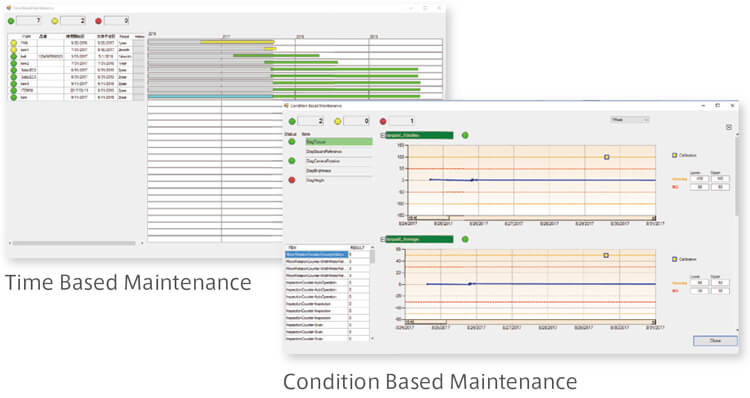Select the yellow calibration marker on the top chart

(607, 157)
